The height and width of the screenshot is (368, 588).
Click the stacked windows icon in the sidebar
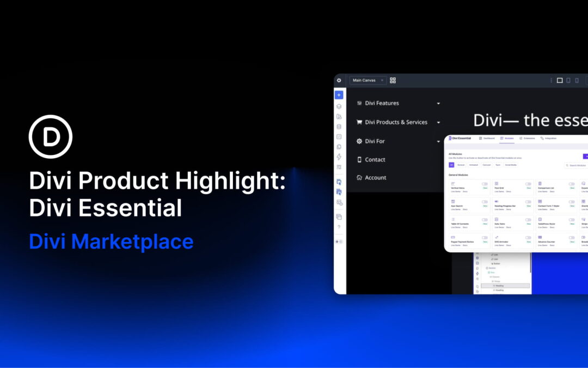pos(339,217)
